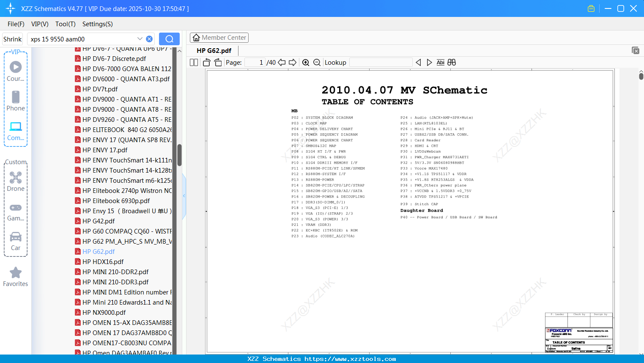
Task: Open the search history dropdown arrow
Action: pos(140,38)
